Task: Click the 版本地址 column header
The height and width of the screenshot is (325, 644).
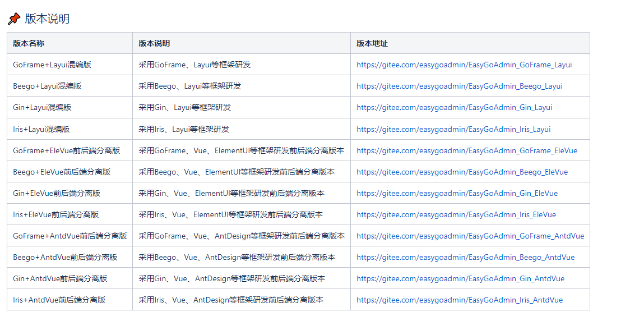Action: pyautogui.click(x=470, y=43)
